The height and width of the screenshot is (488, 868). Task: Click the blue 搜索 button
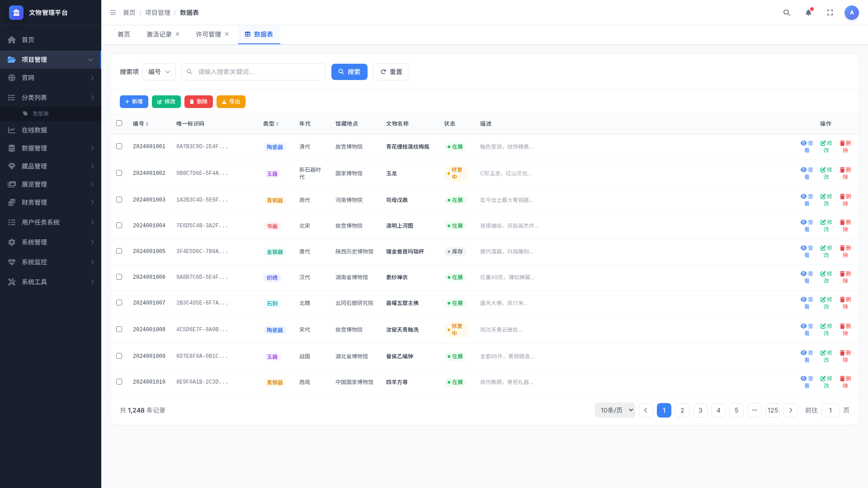(349, 72)
